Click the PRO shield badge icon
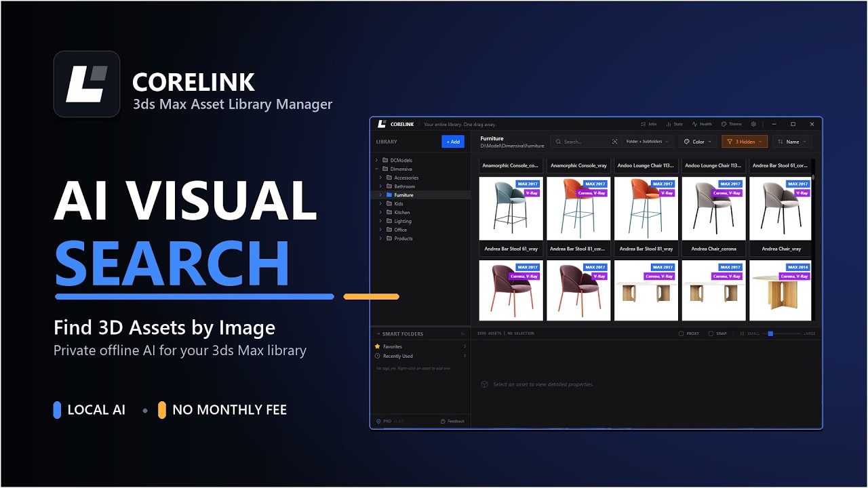The height and width of the screenshot is (488, 868). pos(378,421)
